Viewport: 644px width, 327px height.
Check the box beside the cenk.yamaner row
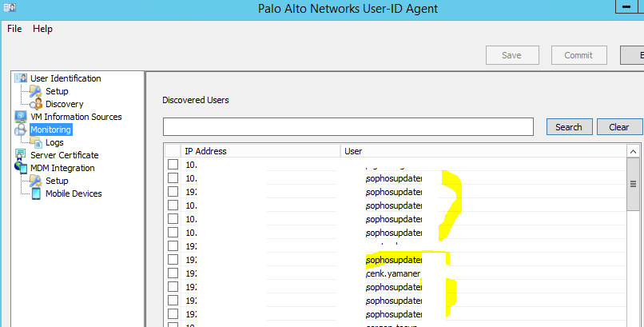click(173, 273)
